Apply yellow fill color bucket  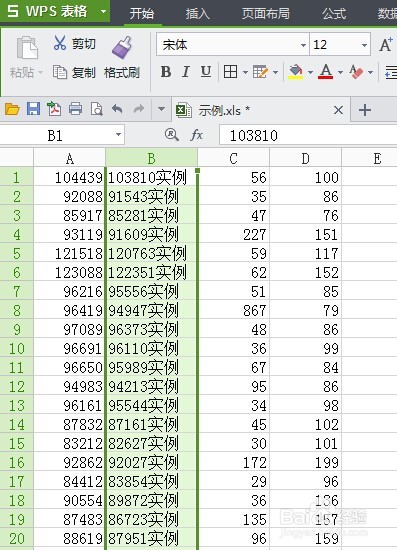coord(296,72)
